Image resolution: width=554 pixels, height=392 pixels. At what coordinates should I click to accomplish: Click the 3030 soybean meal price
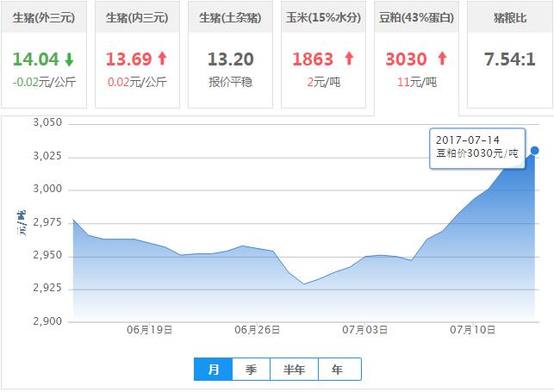tap(406, 59)
